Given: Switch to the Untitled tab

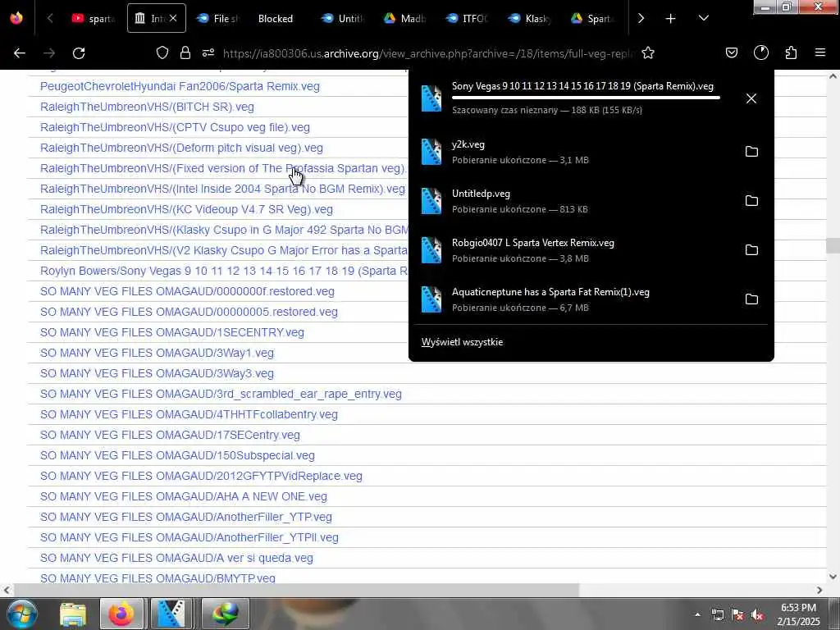Looking at the screenshot, I should [x=342, y=19].
